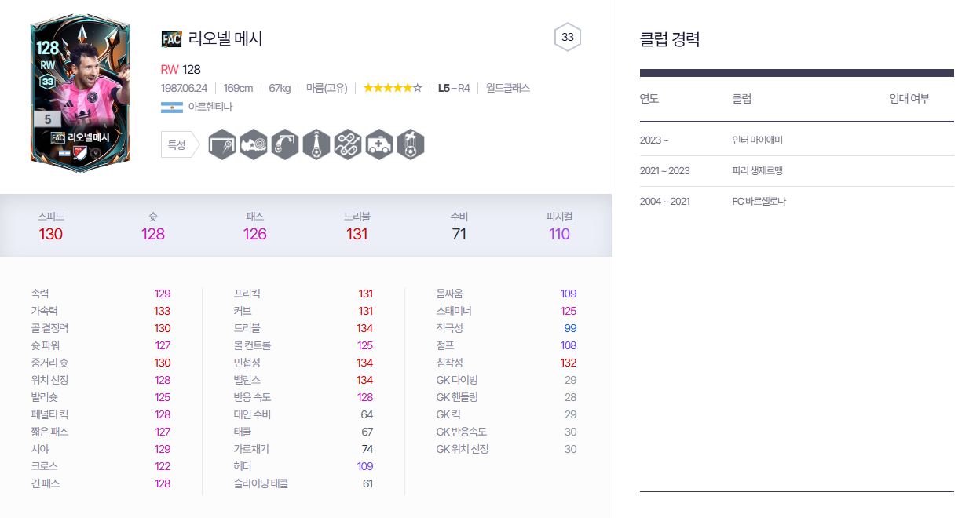Click the birthdate 1987.06.24
980x518 pixels.
(x=184, y=88)
